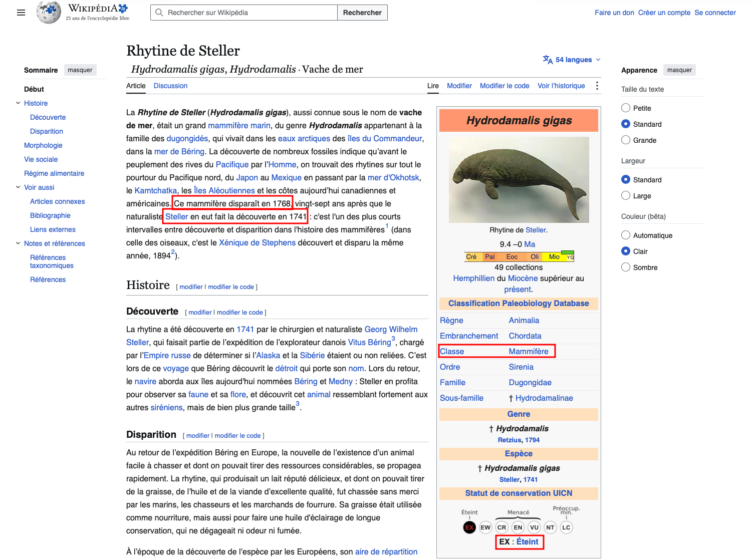
Task: Click the Rechercher search button
Action: coord(362,13)
